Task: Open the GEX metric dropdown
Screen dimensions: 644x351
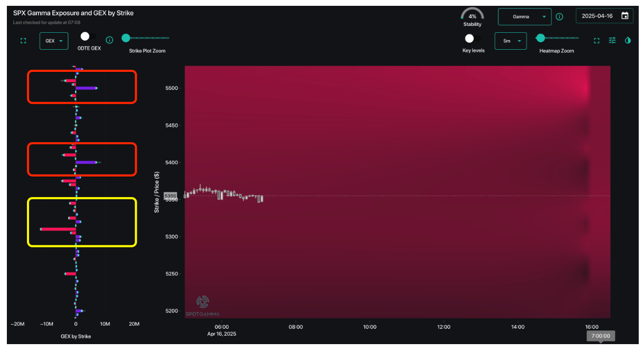Action: coord(54,41)
